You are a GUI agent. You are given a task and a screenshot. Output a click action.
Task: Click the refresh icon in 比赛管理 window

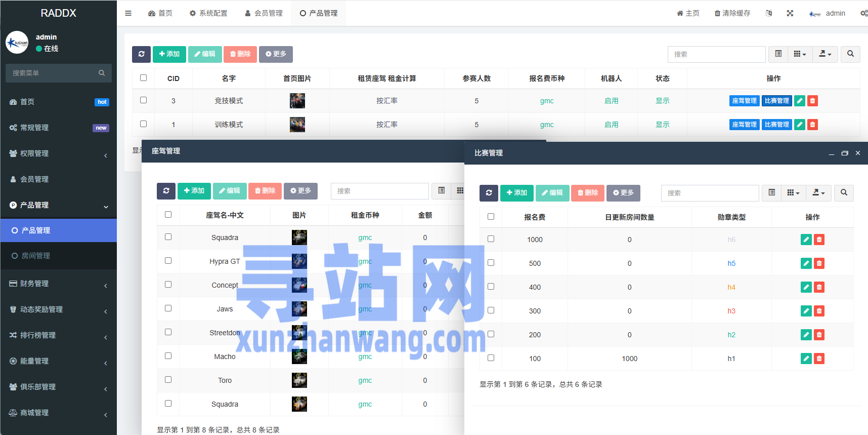tap(489, 193)
